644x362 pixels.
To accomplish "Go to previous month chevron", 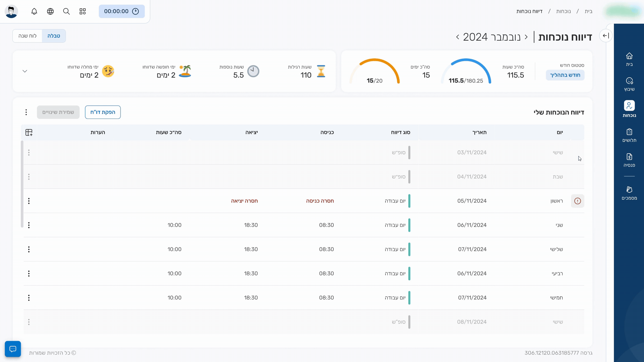I will [526, 37].
